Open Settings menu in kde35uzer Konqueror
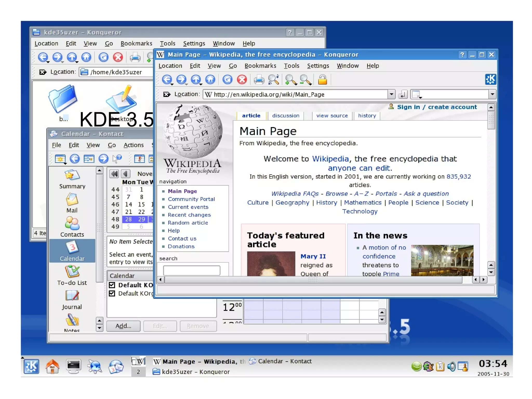The image size is (532, 399). coord(194,43)
